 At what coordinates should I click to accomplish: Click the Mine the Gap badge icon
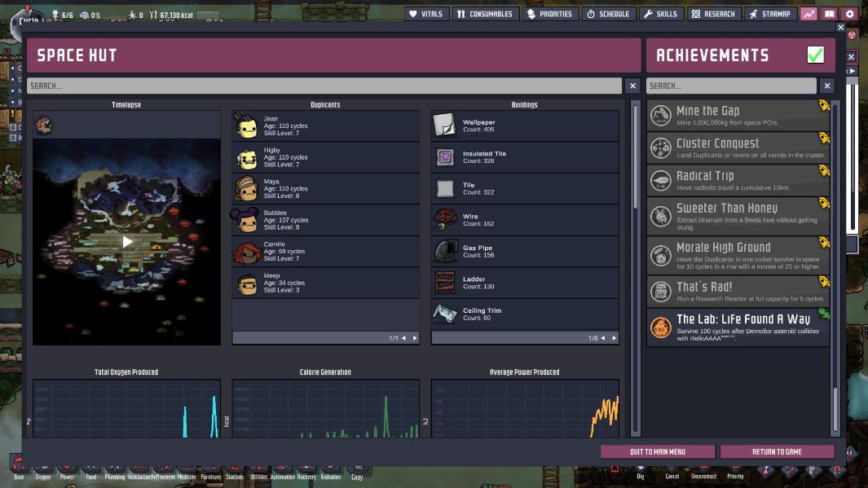tap(660, 116)
